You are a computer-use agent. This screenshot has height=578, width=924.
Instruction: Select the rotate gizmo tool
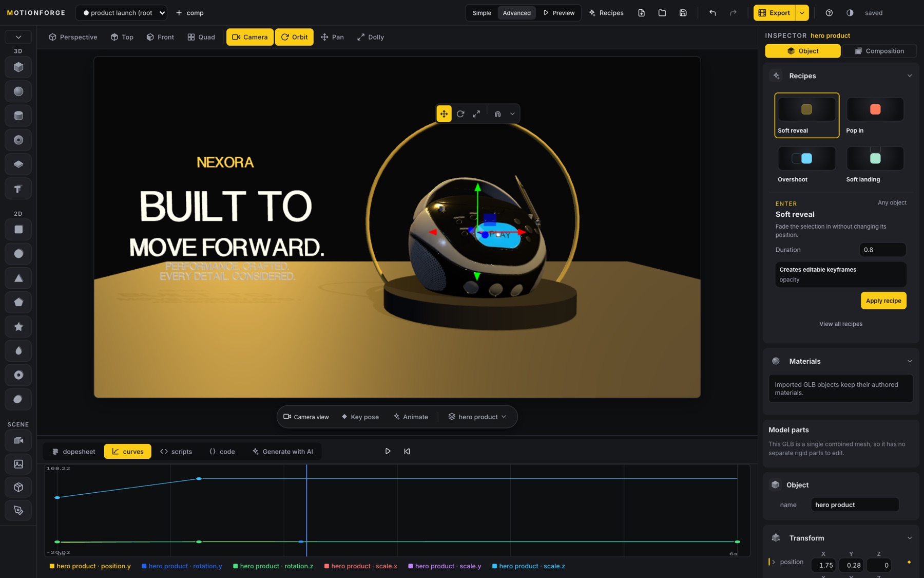(460, 114)
